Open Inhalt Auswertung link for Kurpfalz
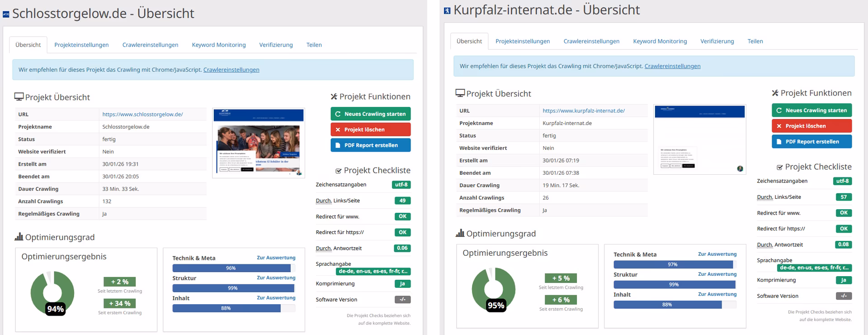Image resolution: width=868 pixels, height=335 pixels. pyautogui.click(x=717, y=294)
